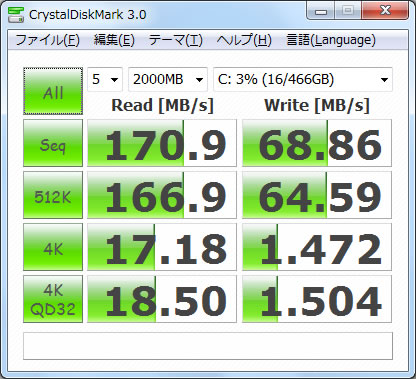Open the test size dropdown showing 2000MB
Screen dimensions: 416x379
point(168,79)
